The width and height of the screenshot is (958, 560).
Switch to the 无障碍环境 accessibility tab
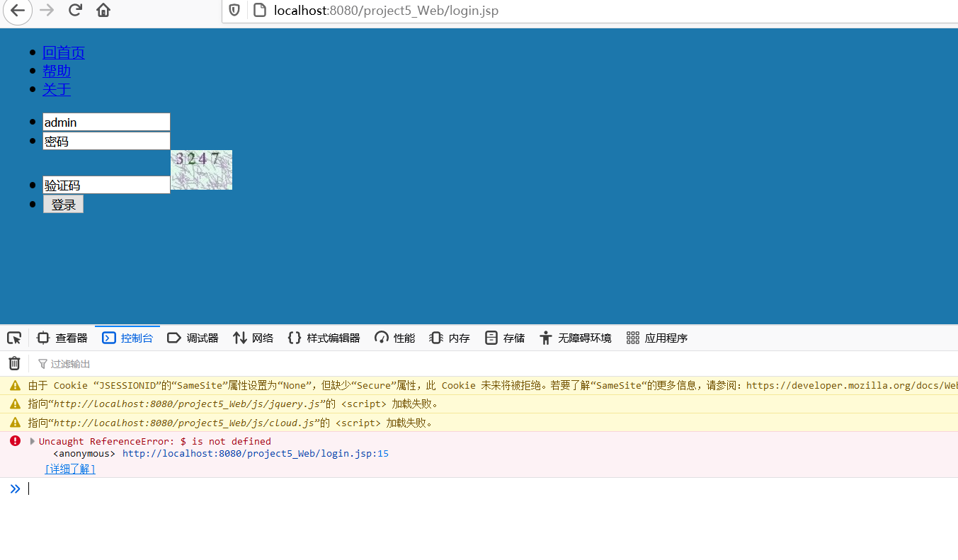click(575, 338)
